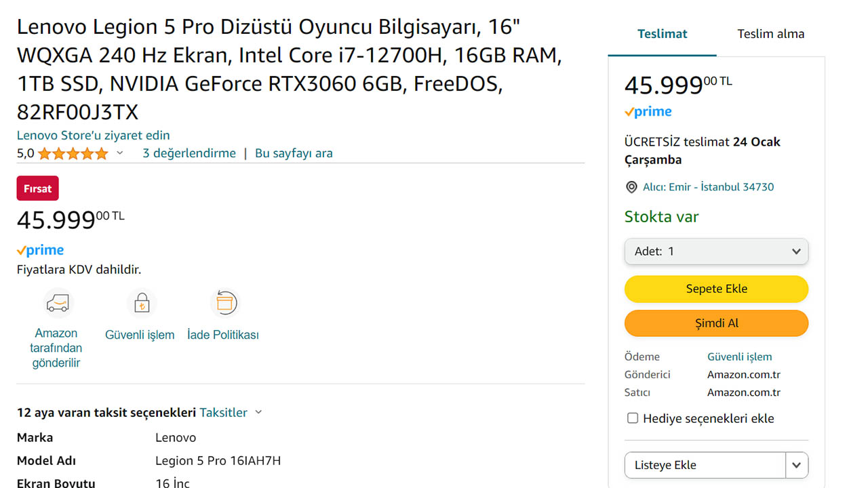The image size is (868, 488).
Task: Click the Prime logo in buy box
Action: pos(648,112)
